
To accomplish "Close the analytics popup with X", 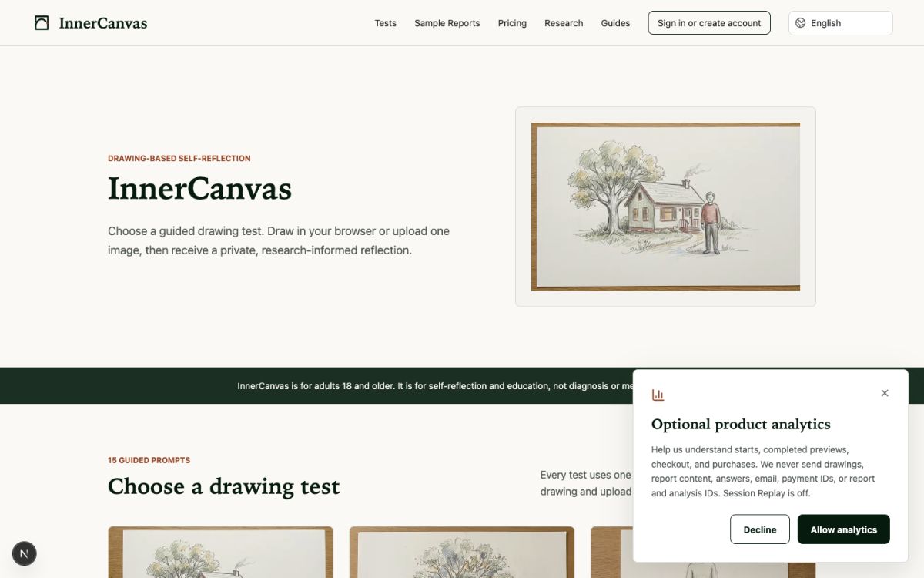I will (x=885, y=393).
